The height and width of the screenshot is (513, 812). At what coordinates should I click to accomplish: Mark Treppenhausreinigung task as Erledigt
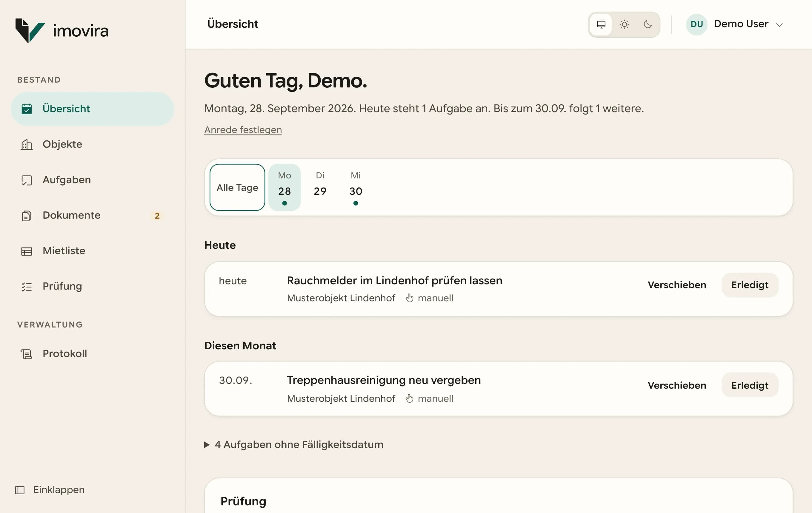(750, 385)
